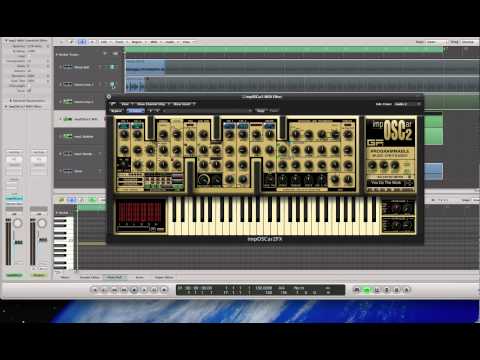Viewport: 480px width, 360px height.
Task: Click the plugin power bypass icon
Action: coord(113,104)
